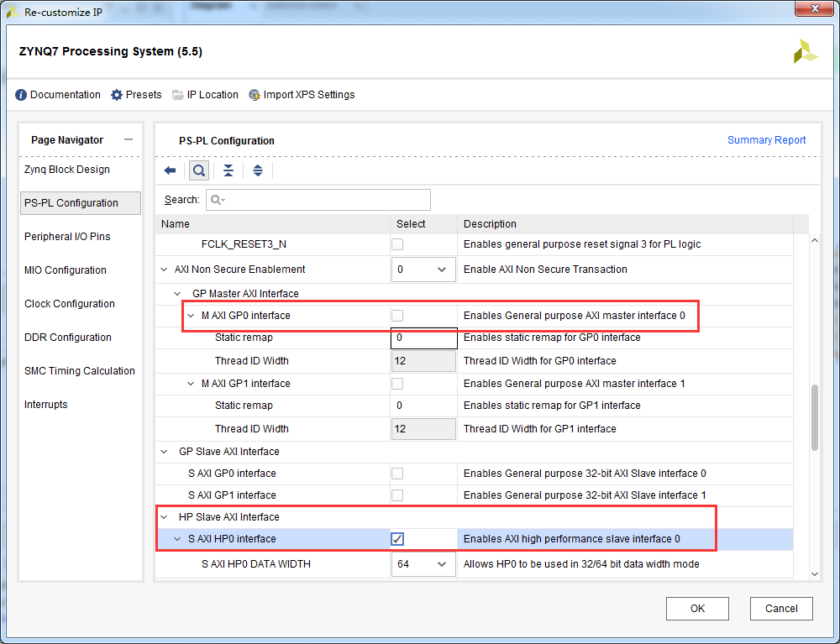840x644 pixels.
Task: Open the MIO Configuration page
Action: 66,270
